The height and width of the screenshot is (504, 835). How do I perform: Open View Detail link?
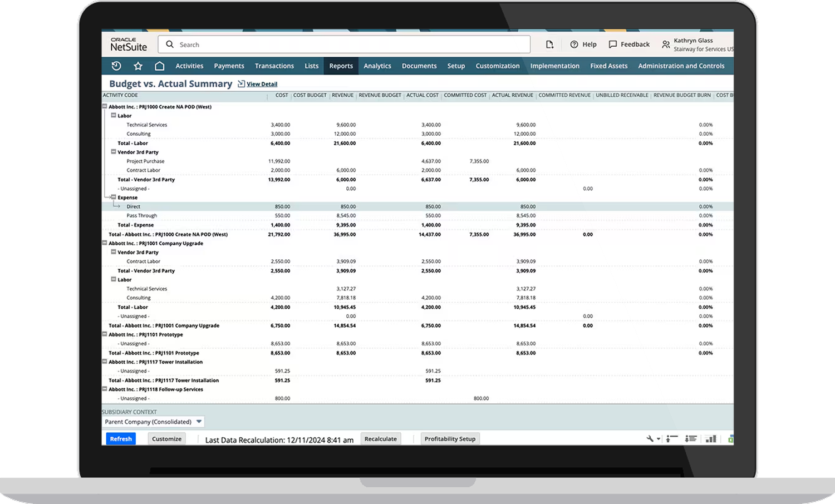point(261,83)
